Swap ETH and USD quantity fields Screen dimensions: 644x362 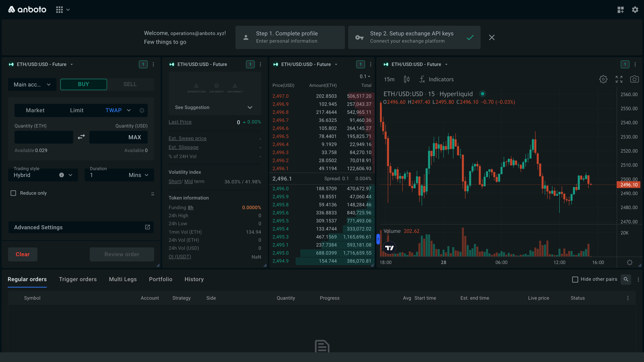tap(81, 137)
